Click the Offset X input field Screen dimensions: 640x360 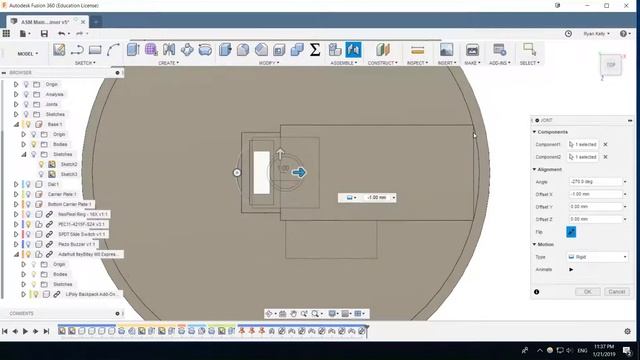(595, 194)
